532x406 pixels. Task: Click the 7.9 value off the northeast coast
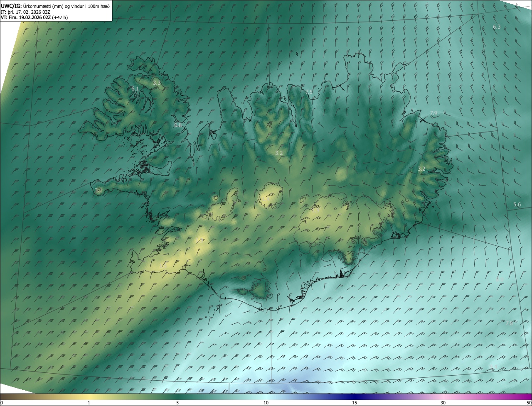[x=433, y=113]
